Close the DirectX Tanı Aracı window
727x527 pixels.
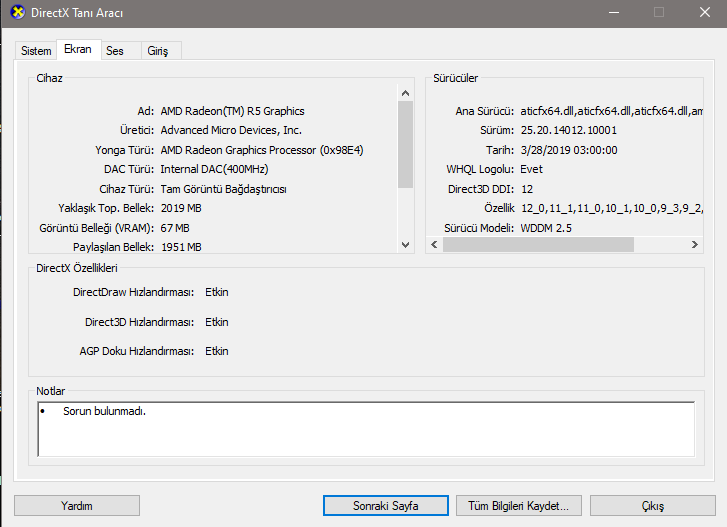(x=705, y=13)
